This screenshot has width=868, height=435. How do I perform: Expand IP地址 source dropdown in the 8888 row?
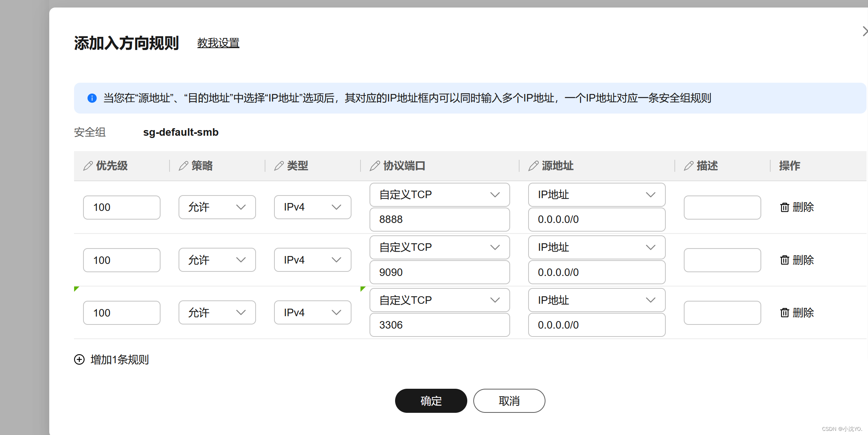[x=597, y=195]
